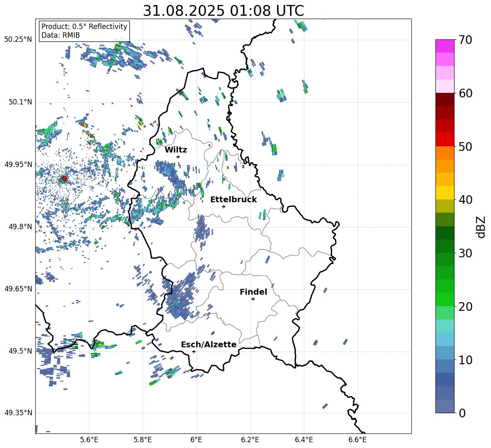The image size is (491, 448).
Task: Click the 6.6°E longitude label
Action: [357, 440]
